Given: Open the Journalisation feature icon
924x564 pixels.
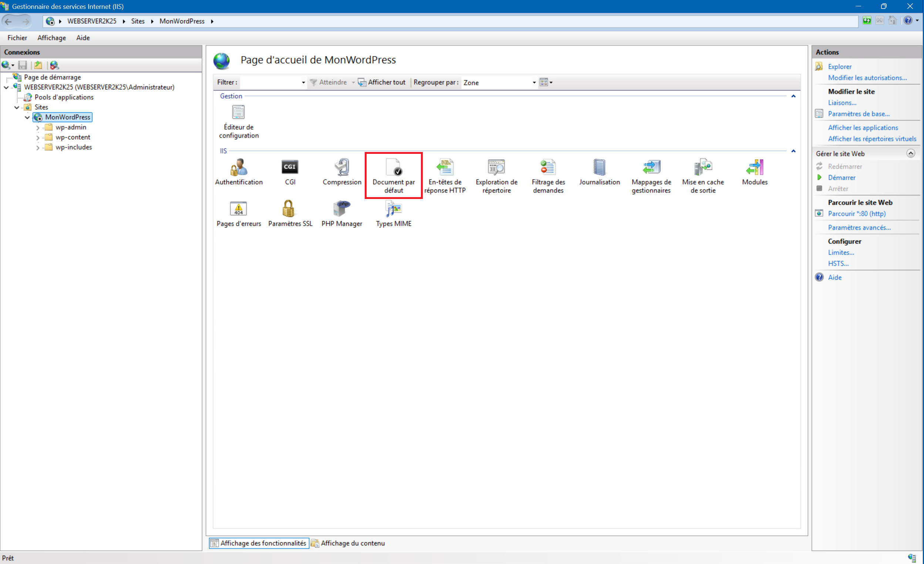Looking at the screenshot, I should [599, 167].
